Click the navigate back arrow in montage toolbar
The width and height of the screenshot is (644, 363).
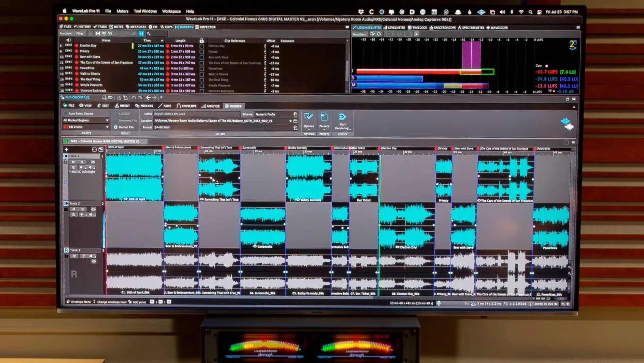148,98
